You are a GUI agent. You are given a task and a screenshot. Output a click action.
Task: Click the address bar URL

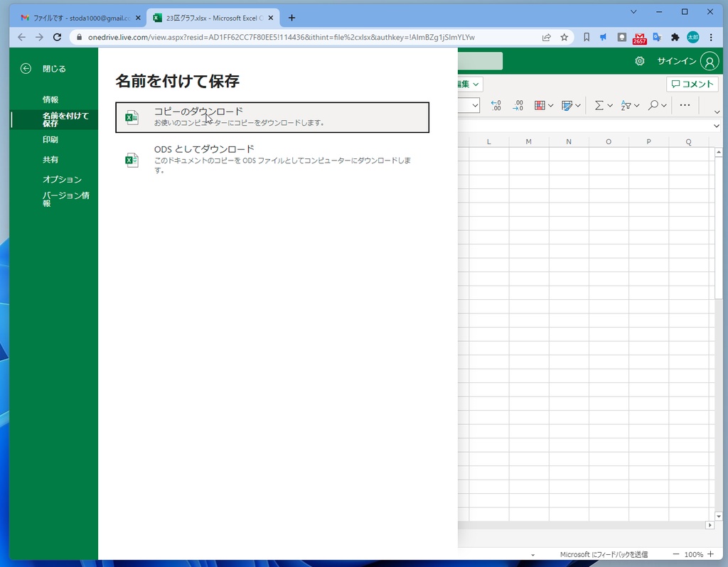tap(282, 37)
